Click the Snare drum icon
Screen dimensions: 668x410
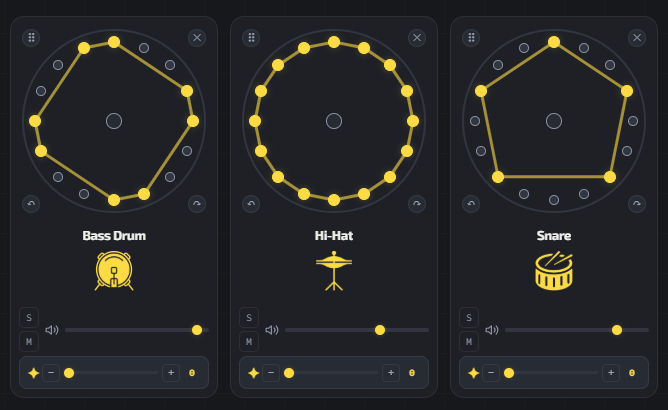click(554, 271)
